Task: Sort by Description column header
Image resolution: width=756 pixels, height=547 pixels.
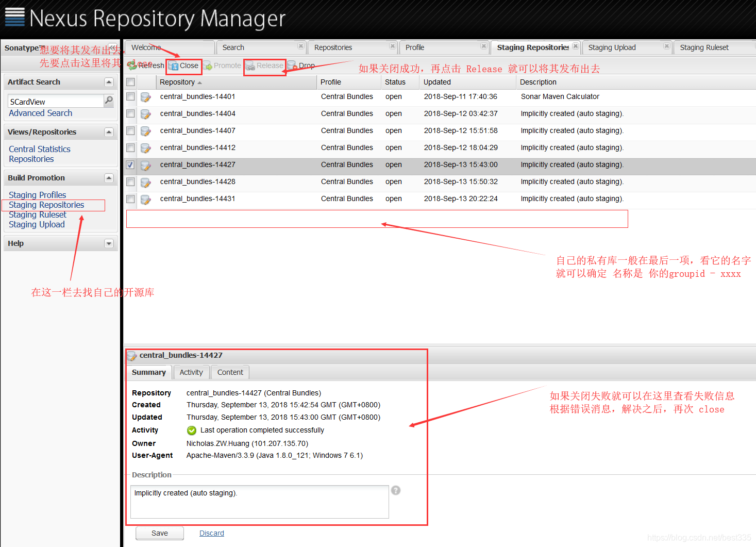Action: (x=636, y=82)
